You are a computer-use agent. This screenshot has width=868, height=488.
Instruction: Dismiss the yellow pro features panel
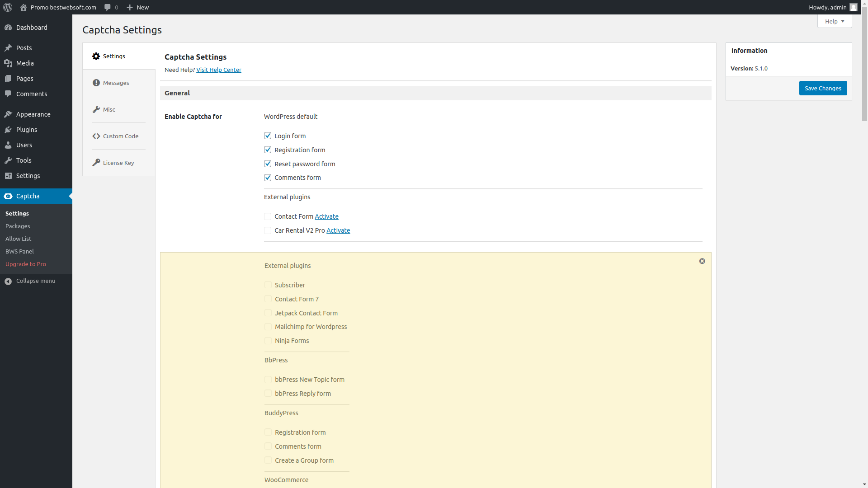702,261
